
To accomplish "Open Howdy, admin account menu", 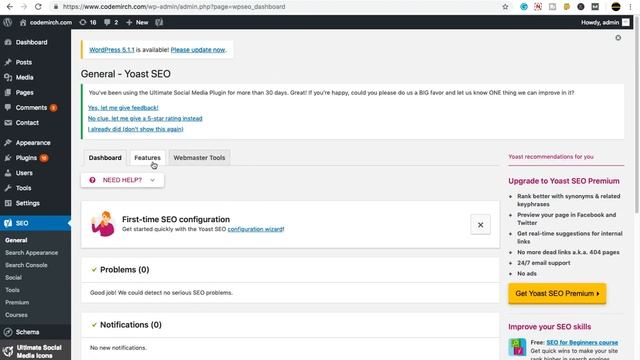I will click(605, 22).
